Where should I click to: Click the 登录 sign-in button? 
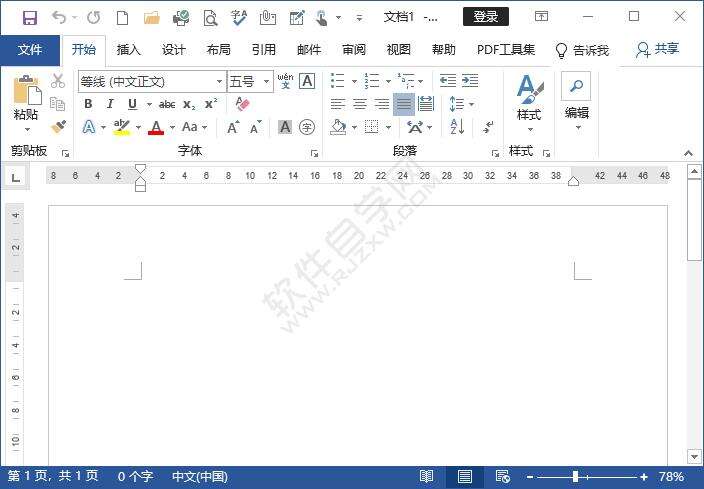click(486, 17)
